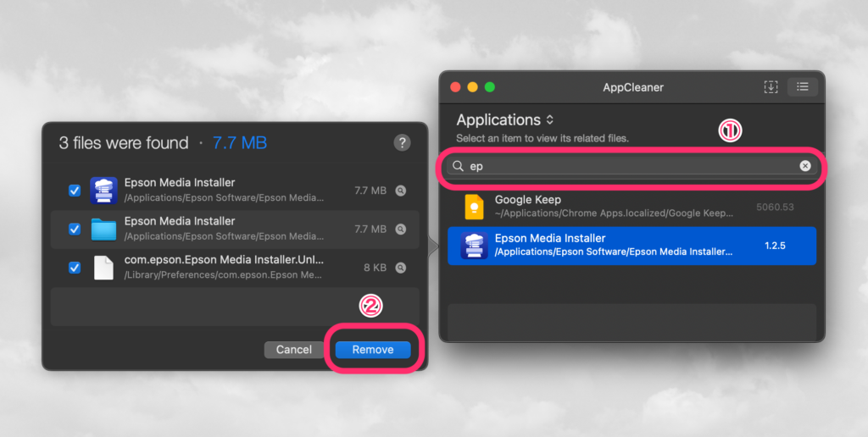Click the drop-zone icon in the AppCleaner title bar

tap(771, 87)
